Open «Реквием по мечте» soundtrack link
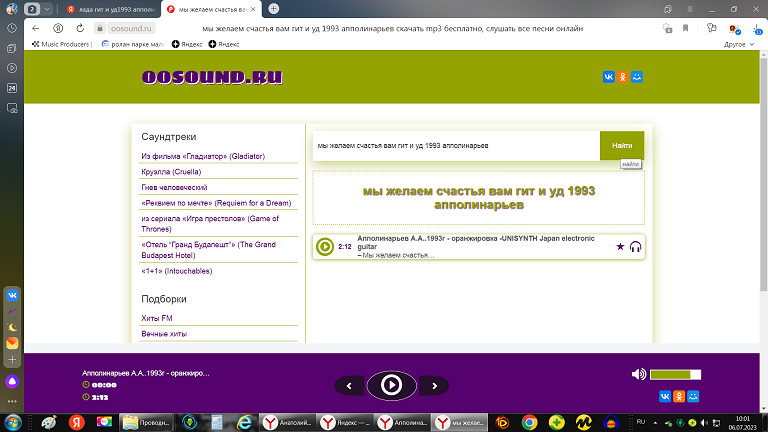Screen dimensions: 768x432 click(216, 203)
